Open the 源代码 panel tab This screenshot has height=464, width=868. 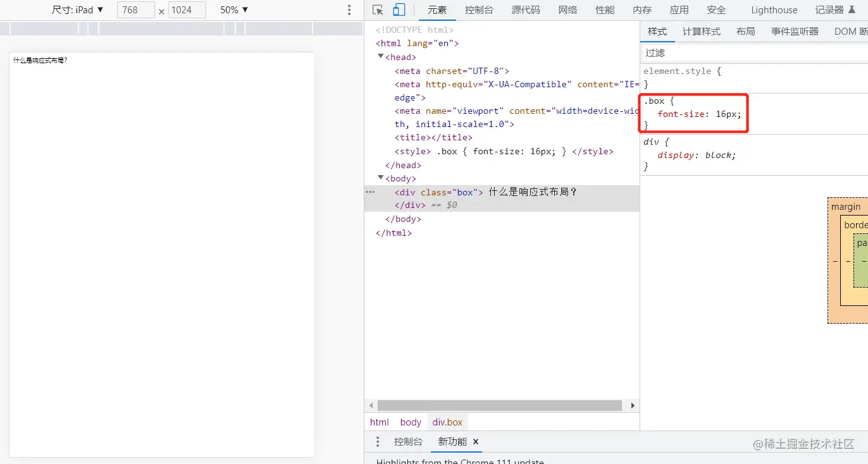click(x=526, y=9)
